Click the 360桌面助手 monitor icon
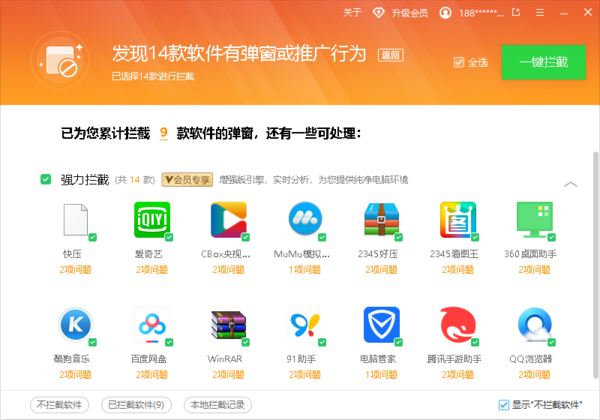This screenshot has height=420, width=600. point(535,220)
